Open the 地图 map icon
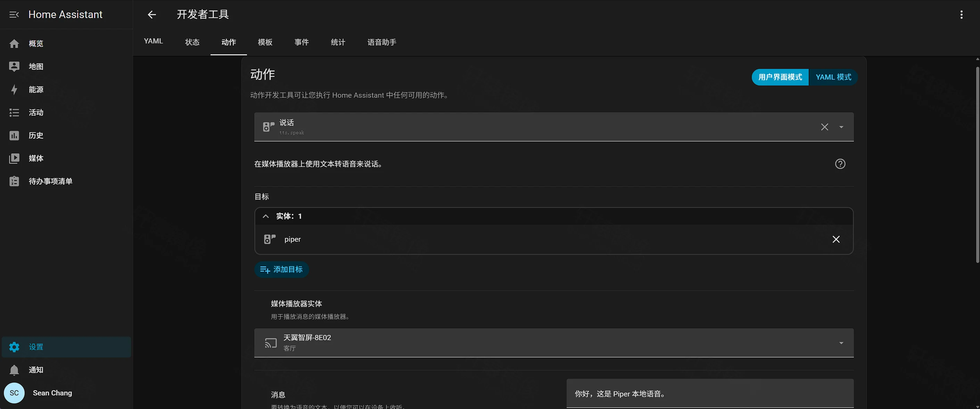The image size is (980, 409). coord(14,67)
